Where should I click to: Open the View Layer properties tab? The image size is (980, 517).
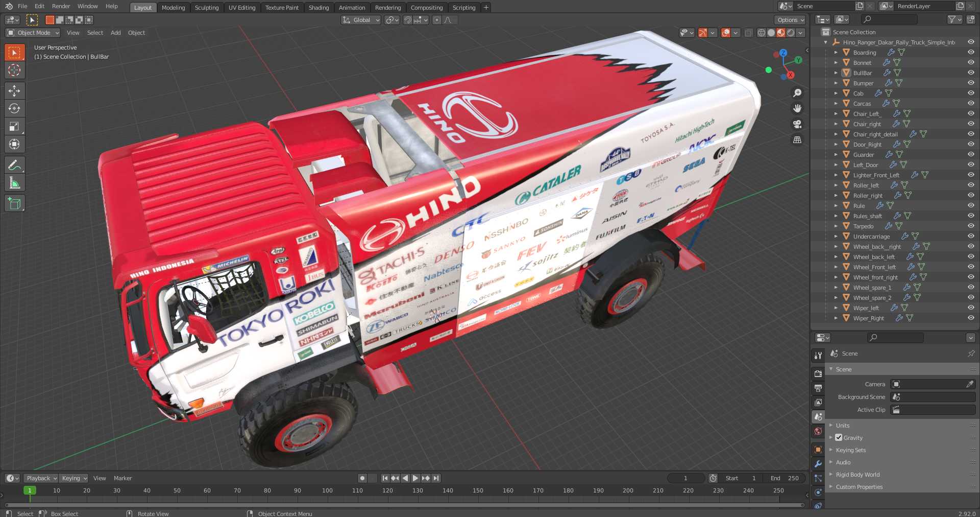(x=818, y=403)
